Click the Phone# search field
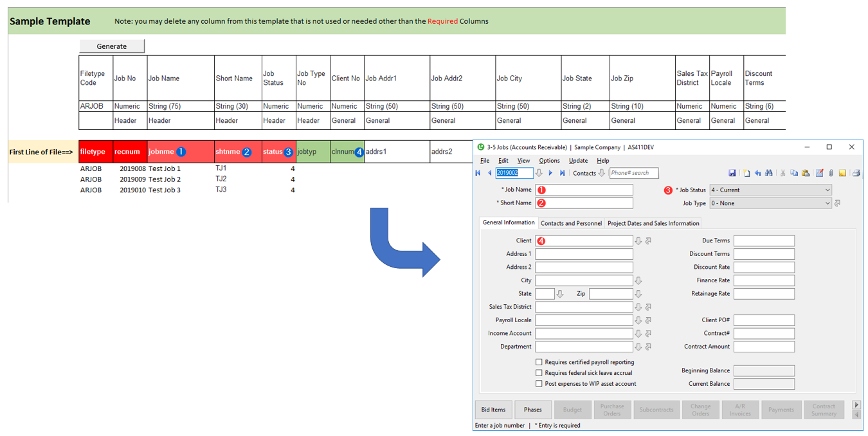Screen dimensions: 868x436 634,173
